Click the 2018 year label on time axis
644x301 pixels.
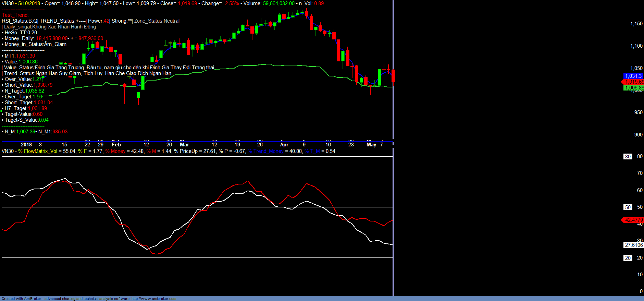click(26, 144)
